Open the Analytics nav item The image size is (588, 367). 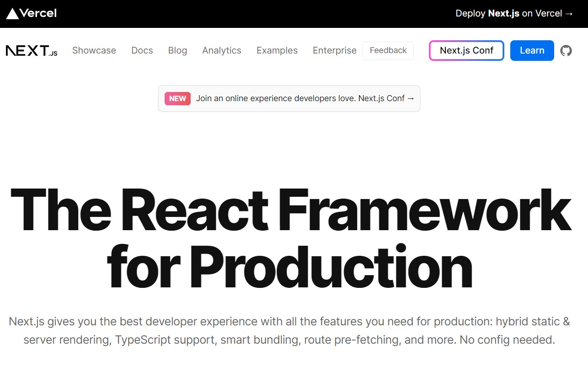(x=222, y=50)
